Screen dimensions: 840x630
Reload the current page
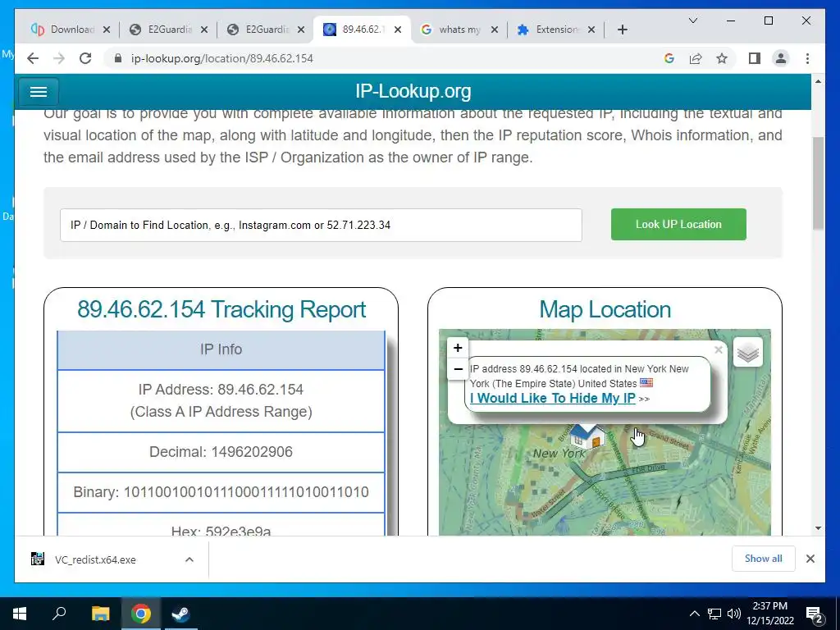pyautogui.click(x=85, y=58)
